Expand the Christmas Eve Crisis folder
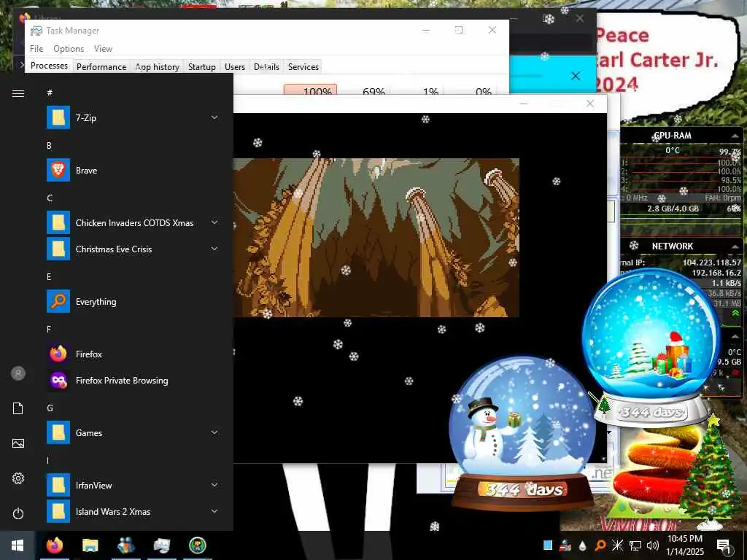 [214, 249]
